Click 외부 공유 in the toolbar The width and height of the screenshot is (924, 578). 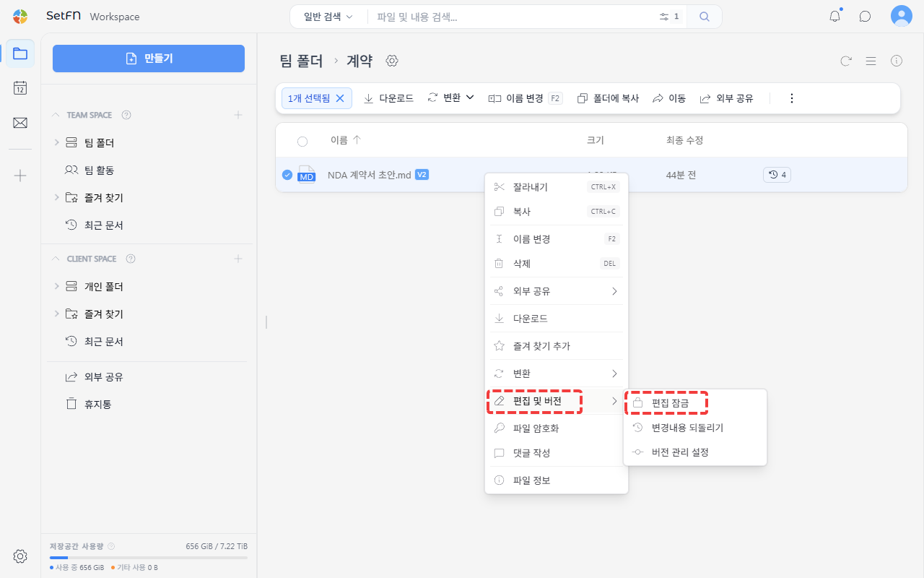727,98
